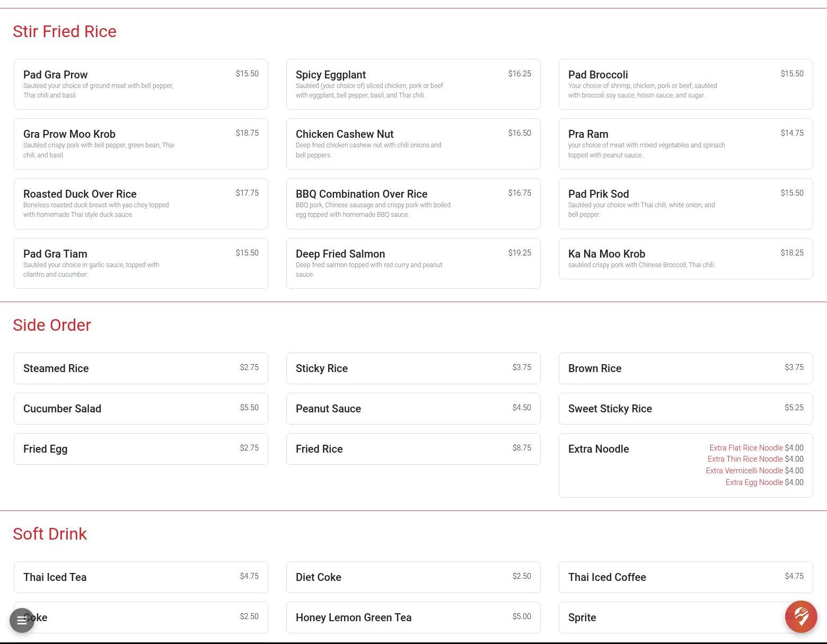
Task: Open Ka Na Moo Krob card
Action: 686,259
